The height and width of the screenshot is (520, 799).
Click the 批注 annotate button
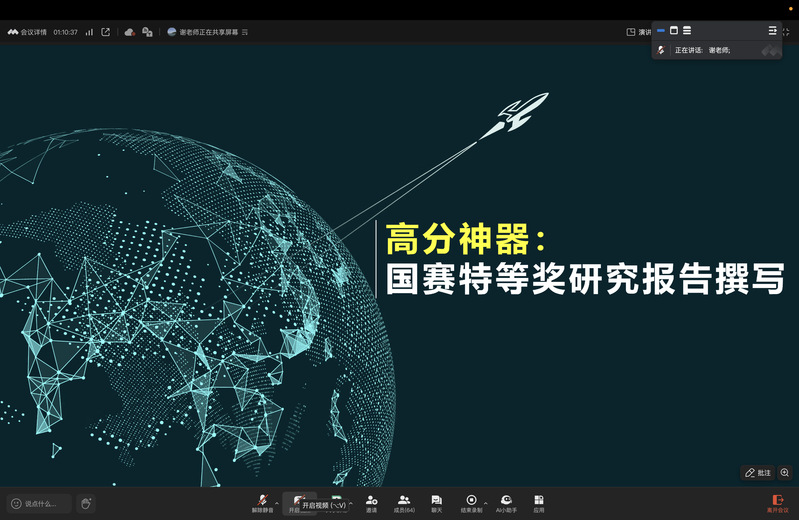pos(757,472)
